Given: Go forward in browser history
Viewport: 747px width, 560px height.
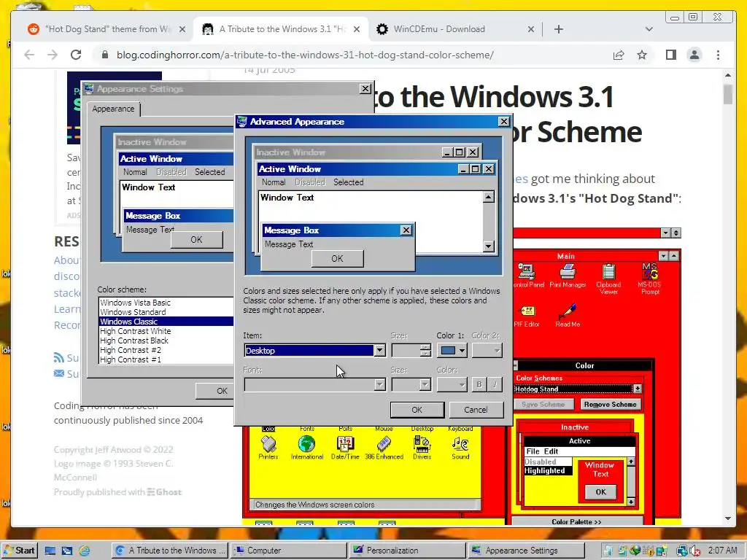Looking at the screenshot, I should 53,55.
